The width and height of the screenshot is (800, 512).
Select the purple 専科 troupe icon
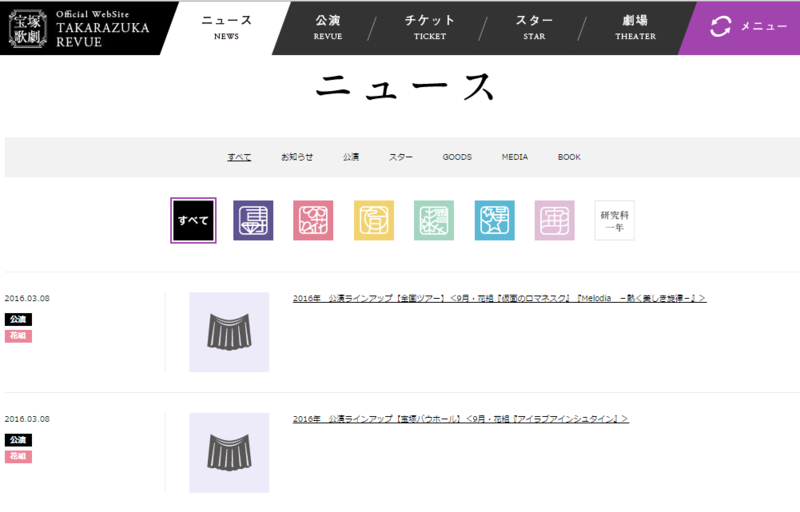click(x=253, y=220)
